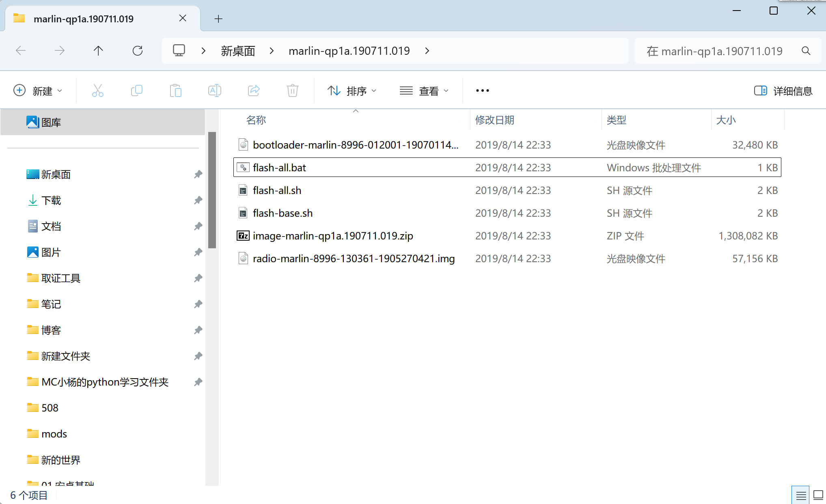This screenshot has width=826, height=504.
Task: Unpin 下载 using its pin icon
Action: pos(198,200)
